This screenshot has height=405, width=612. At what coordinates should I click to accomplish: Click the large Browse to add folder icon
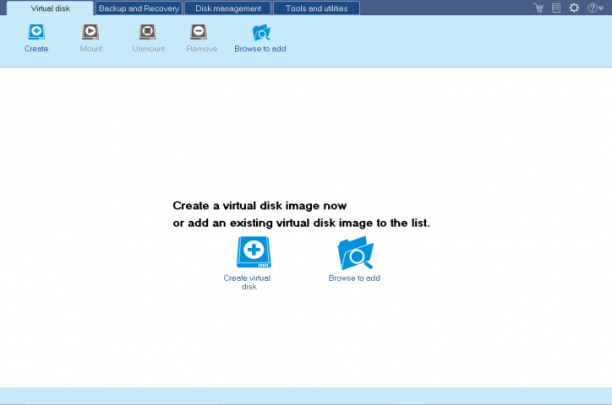coord(356,253)
